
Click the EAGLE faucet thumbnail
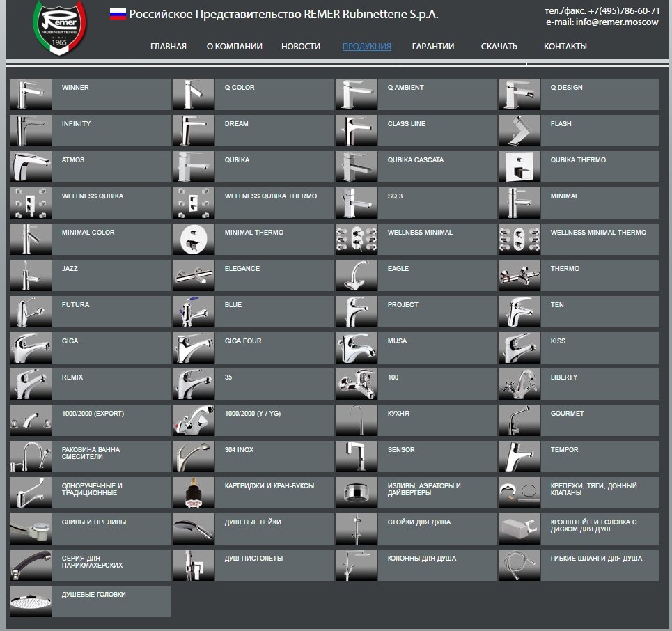(x=357, y=275)
